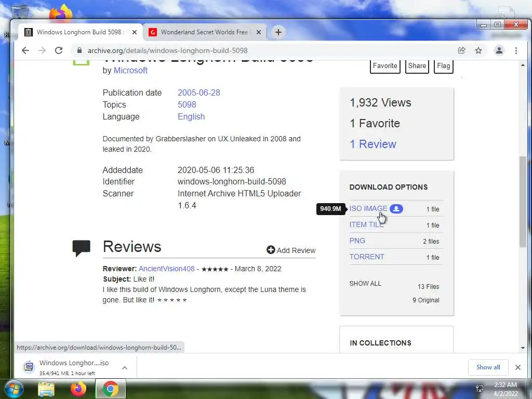Go back using the browser back arrow
Screen dimensions: 532x399
click(25, 50)
